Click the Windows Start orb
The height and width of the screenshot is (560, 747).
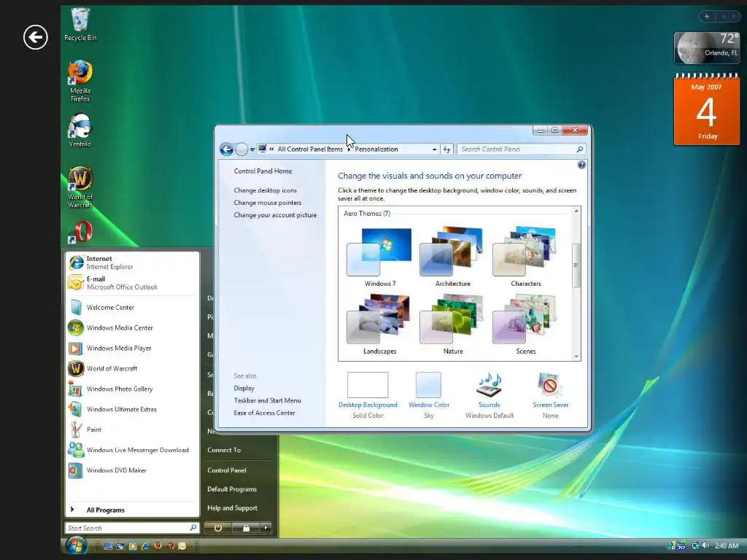pos(77,545)
